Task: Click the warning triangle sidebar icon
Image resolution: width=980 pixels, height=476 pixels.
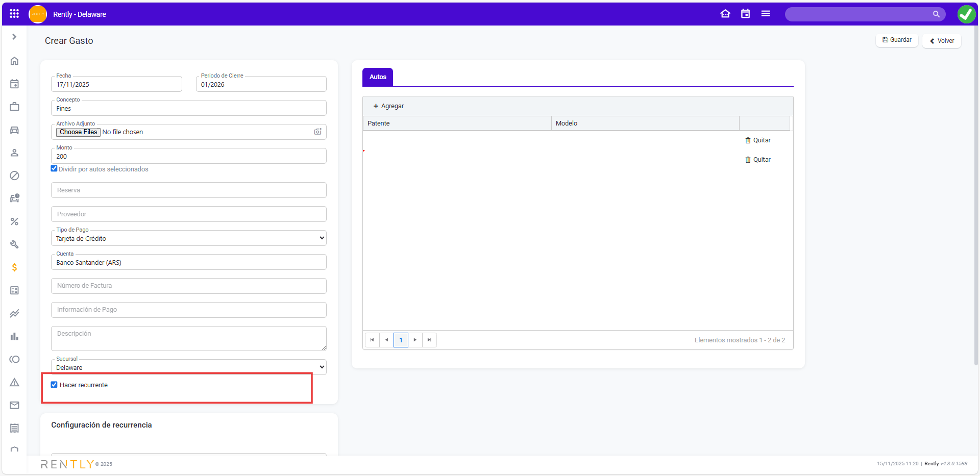Action: click(14, 382)
